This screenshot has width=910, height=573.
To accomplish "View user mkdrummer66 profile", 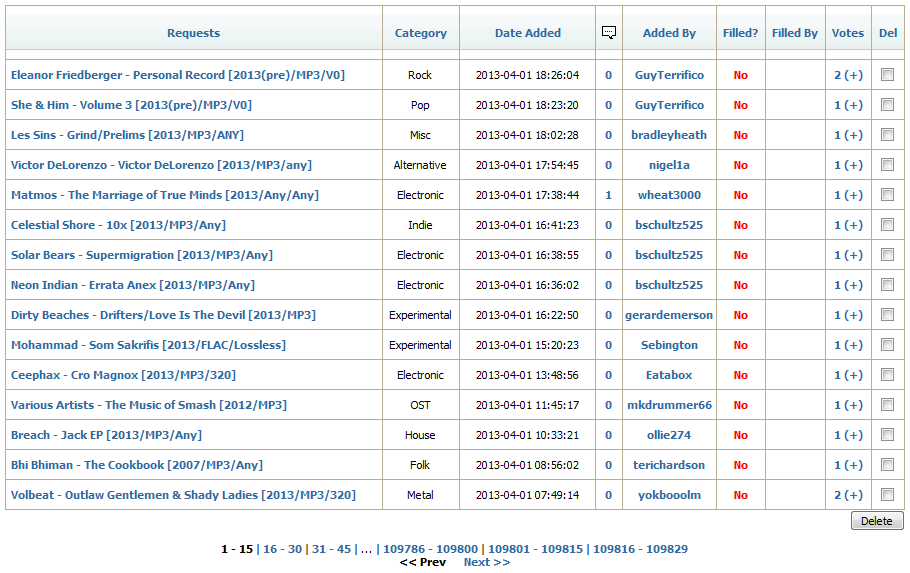I will [x=669, y=405].
